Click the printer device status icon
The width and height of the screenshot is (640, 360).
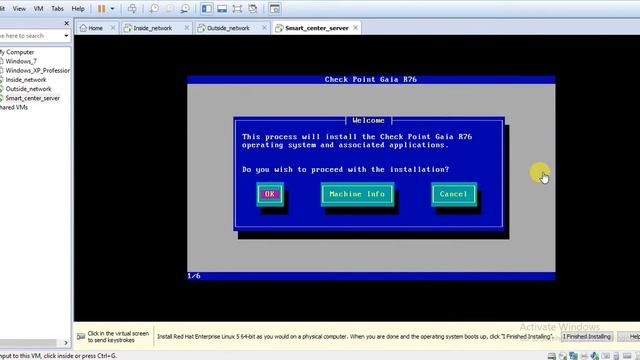point(584,356)
